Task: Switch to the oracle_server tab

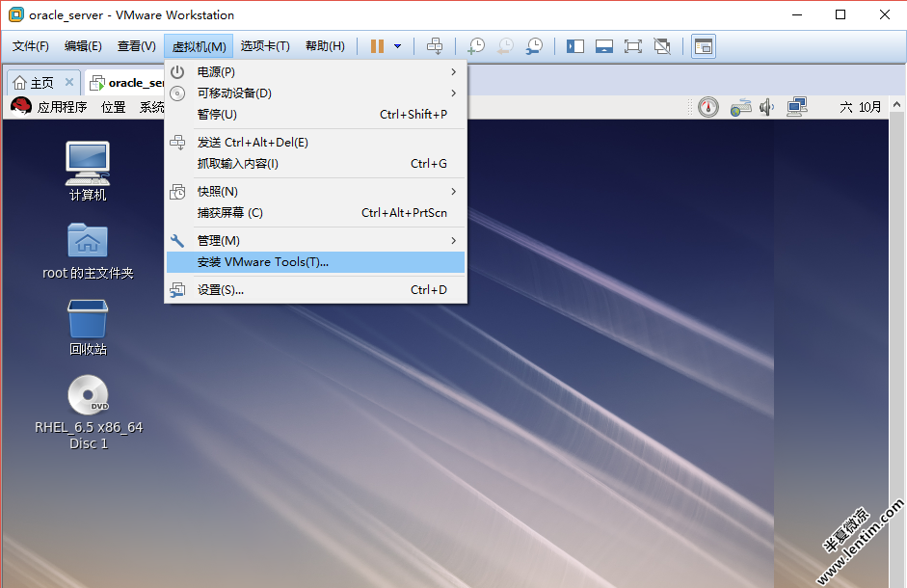Action: (126, 83)
